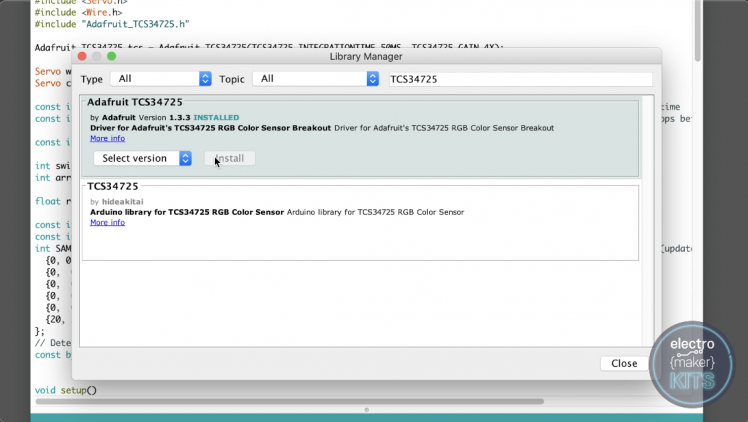
Task: Click the bold Arduino library for TCS34725 description
Action: click(x=187, y=212)
